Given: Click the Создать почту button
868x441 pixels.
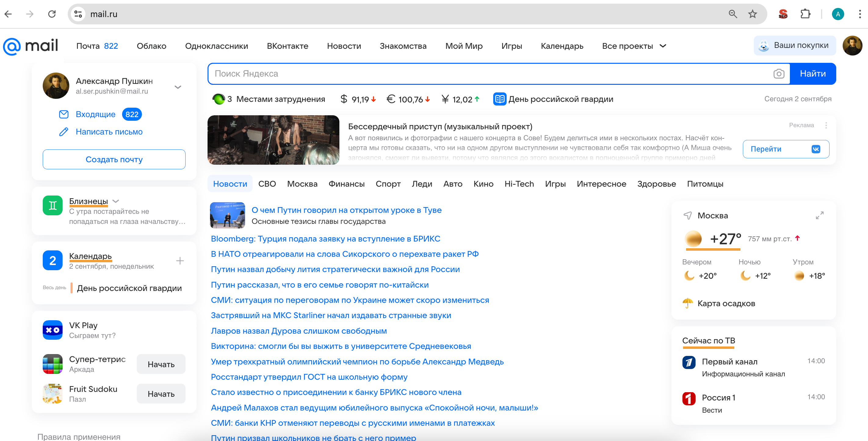Looking at the screenshot, I should click(x=114, y=159).
